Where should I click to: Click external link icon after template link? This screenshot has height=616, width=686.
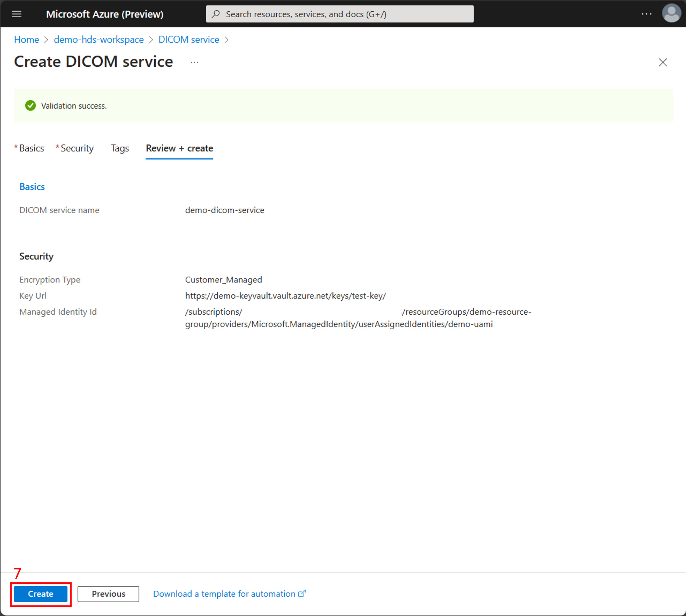(302, 593)
